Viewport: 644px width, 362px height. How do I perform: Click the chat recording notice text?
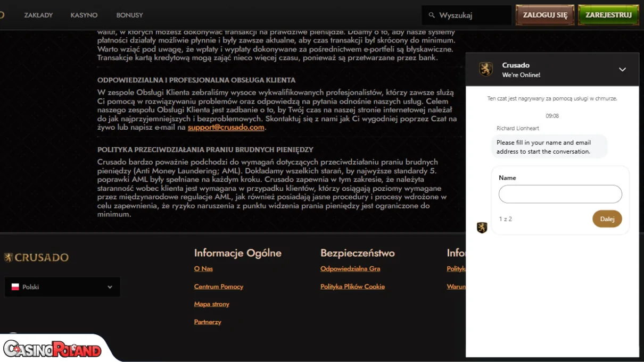[552, 98]
